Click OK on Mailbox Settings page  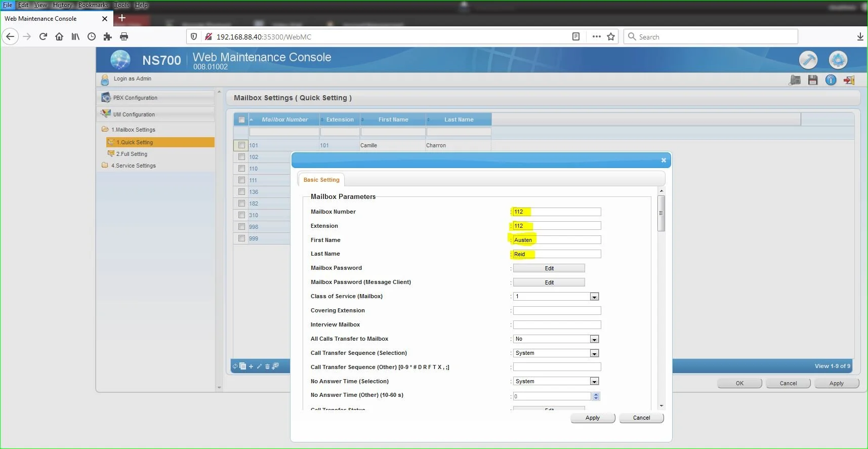(739, 383)
